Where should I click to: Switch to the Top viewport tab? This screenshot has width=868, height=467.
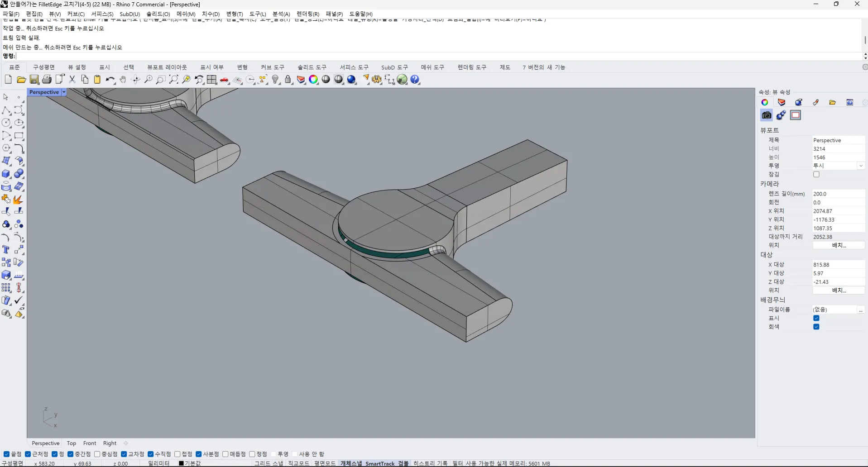tap(72, 443)
